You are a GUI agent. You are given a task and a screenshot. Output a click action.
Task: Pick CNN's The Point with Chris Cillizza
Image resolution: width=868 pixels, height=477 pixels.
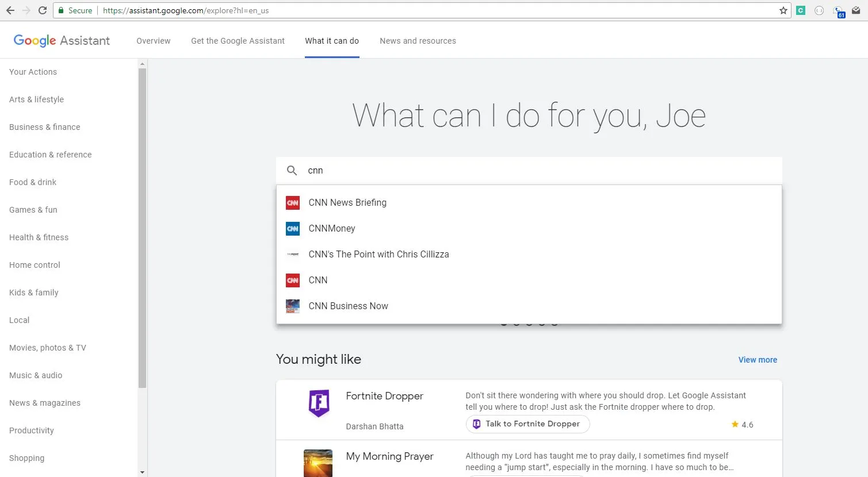coord(529,255)
